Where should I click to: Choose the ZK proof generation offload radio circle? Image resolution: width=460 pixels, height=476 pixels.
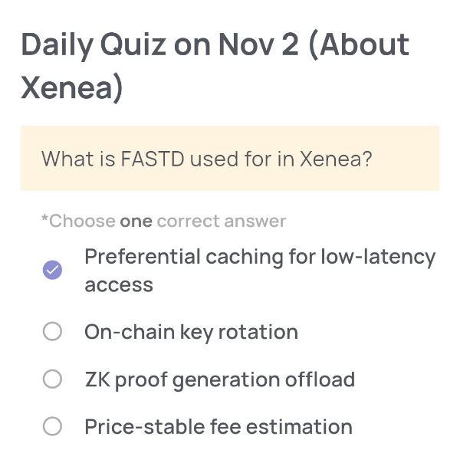52,379
